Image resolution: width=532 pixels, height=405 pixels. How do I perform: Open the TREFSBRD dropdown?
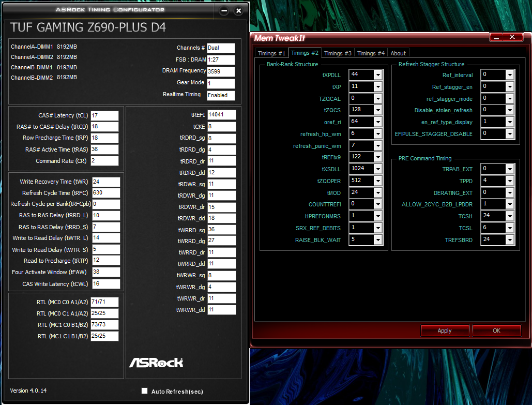510,240
